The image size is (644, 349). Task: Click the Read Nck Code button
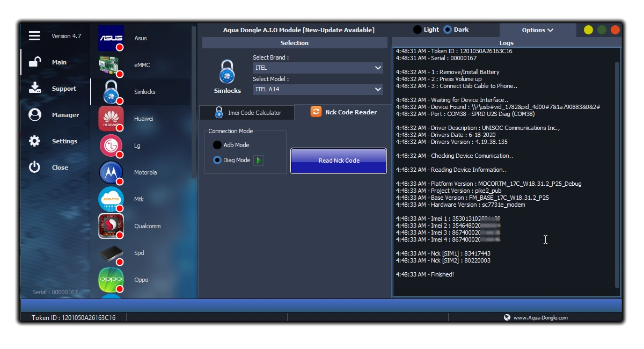click(339, 161)
